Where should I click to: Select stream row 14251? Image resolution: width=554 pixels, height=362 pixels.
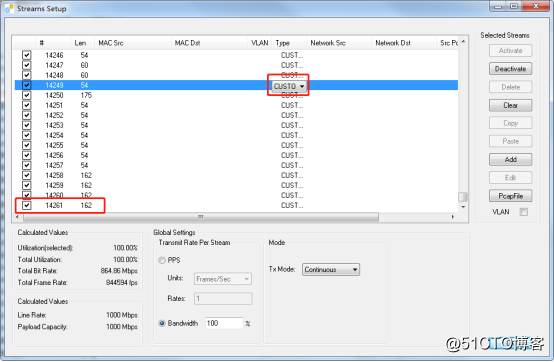pos(236,105)
